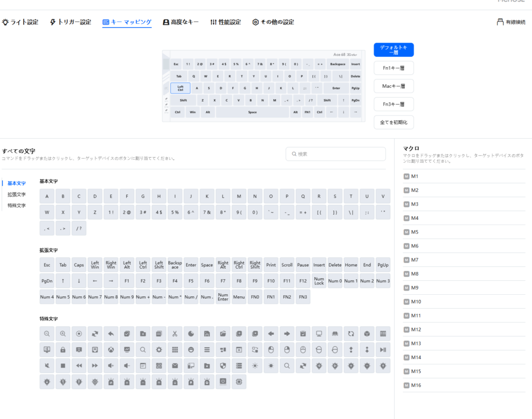Select the zoom out magnifier icon
The image size is (532, 419).
tap(47, 333)
